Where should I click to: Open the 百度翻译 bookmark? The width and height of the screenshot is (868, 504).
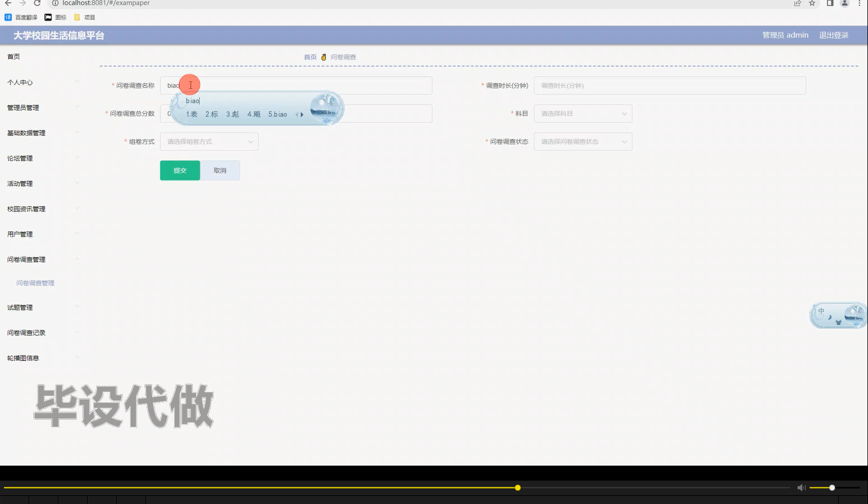click(x=21, y=17)
